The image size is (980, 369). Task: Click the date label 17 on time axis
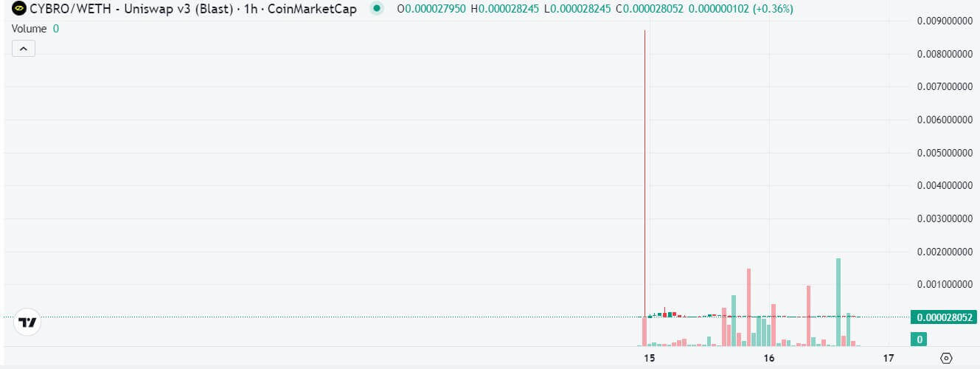[x=889, y=359]
